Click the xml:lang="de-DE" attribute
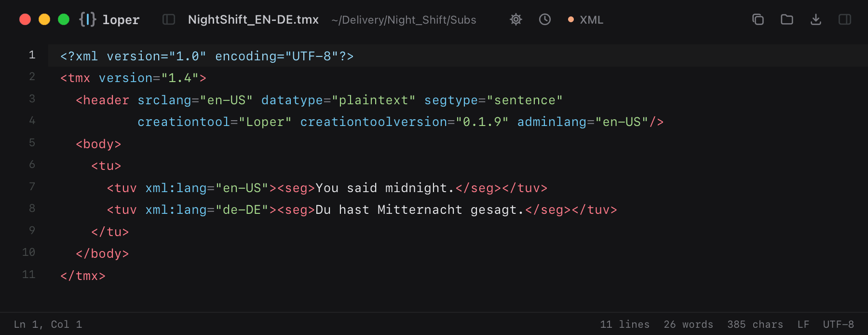Screen dimensions: 868x335 206,209
